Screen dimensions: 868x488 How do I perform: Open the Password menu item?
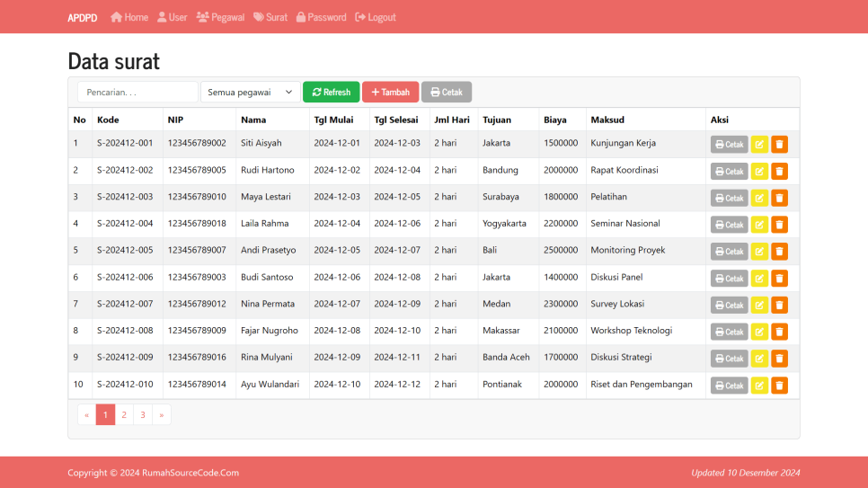coord(321,17)
